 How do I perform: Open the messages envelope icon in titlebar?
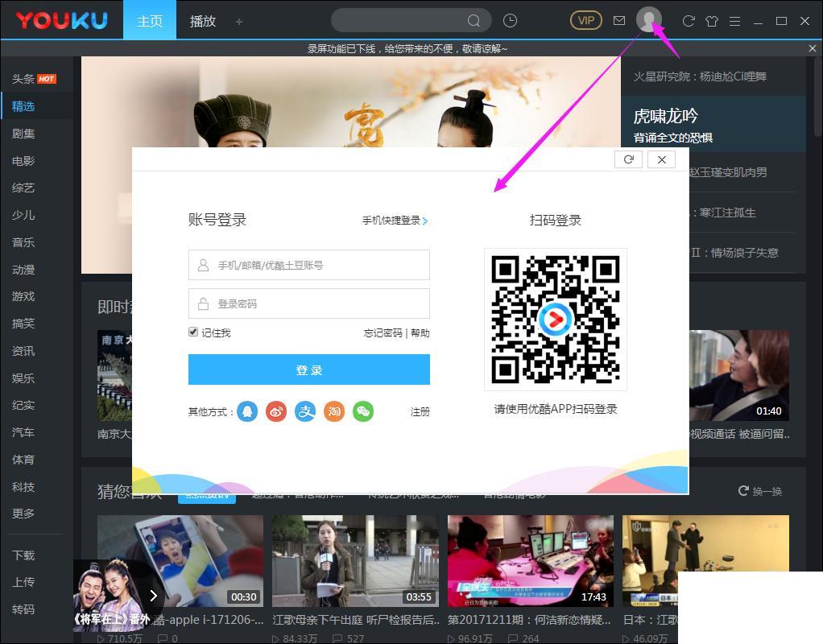click(619, 20)
